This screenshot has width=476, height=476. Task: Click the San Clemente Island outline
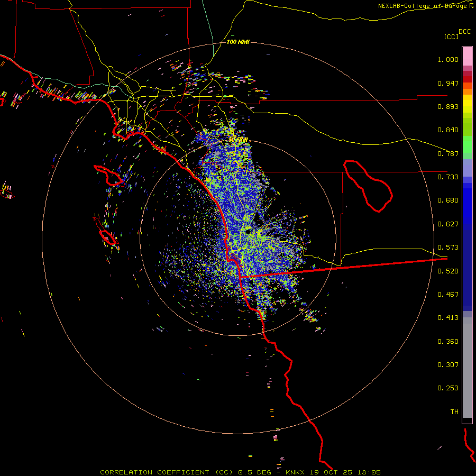tap(108, 237)
